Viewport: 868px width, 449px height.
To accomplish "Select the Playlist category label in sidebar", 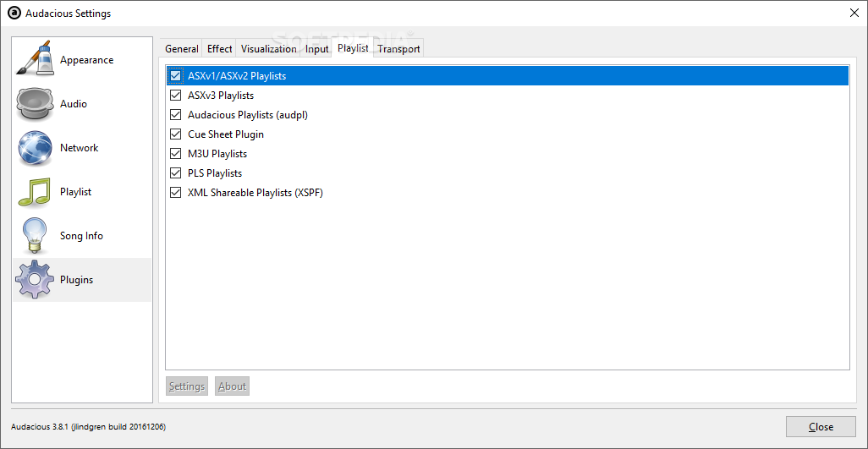I will coord(76,192).
